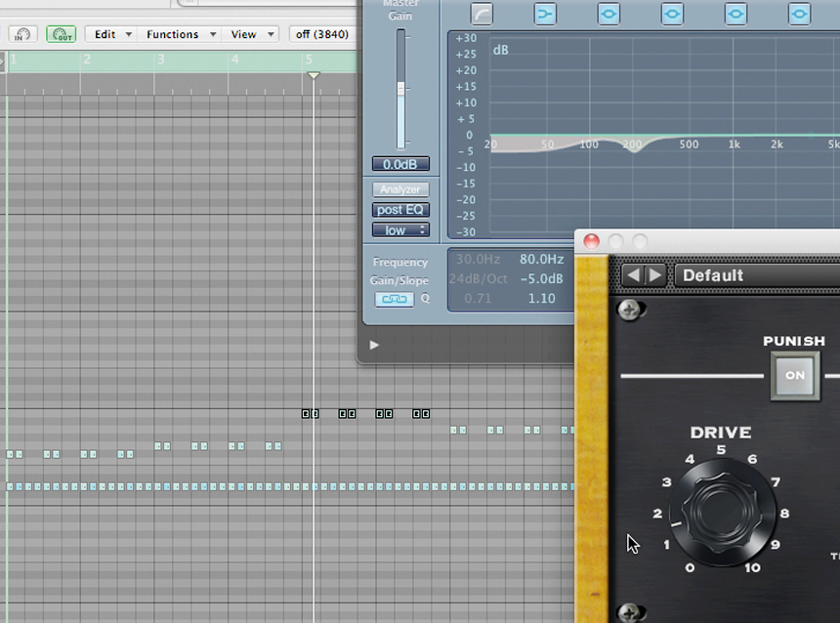The width and height of the screenshot is (840, 623).
Task: Click the 0.0dB master gain field
Action: [x=400, y=164]
